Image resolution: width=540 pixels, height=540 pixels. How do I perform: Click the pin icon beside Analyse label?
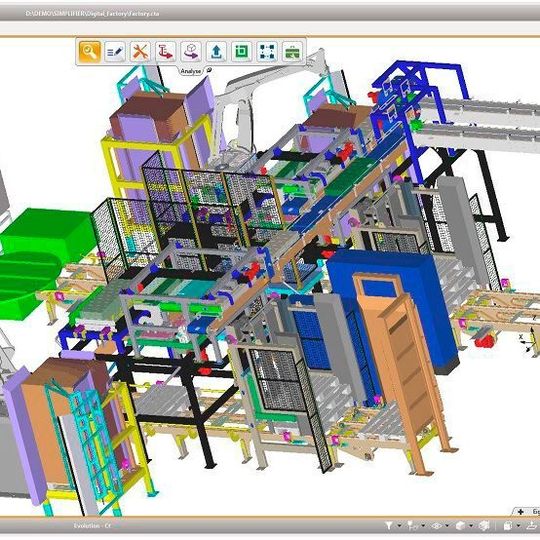point(209,70)
